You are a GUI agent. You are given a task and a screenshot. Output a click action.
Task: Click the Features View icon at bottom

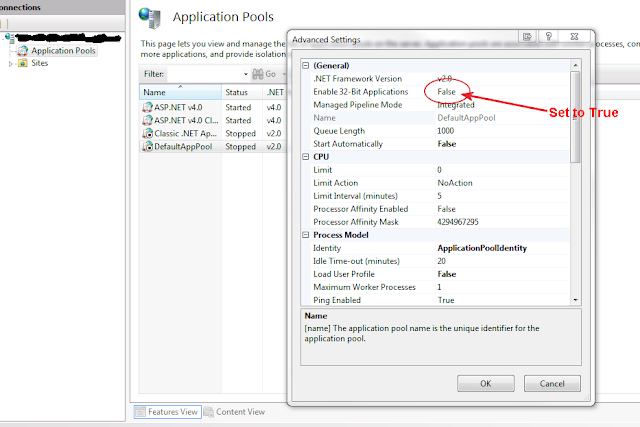[140, 412]
